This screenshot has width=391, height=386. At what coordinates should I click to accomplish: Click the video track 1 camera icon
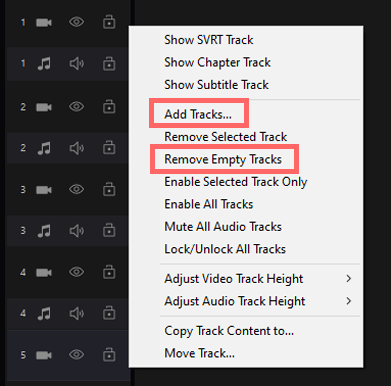[44, 23]
